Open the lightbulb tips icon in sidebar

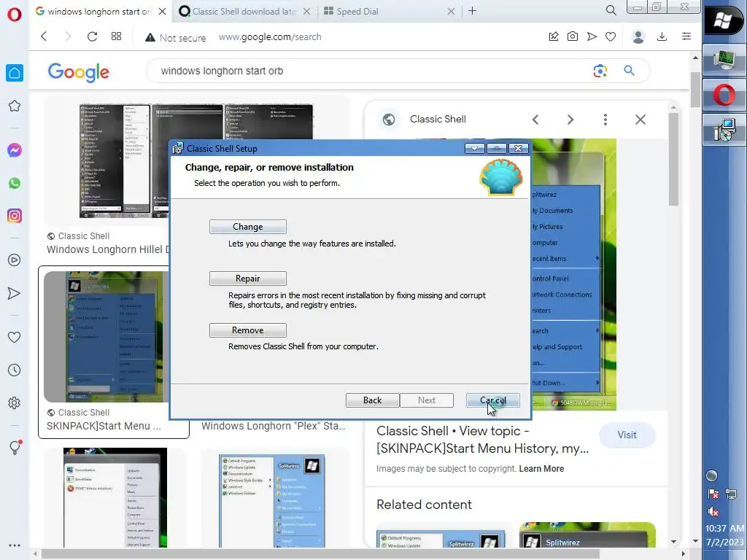(x=15, y=447)
